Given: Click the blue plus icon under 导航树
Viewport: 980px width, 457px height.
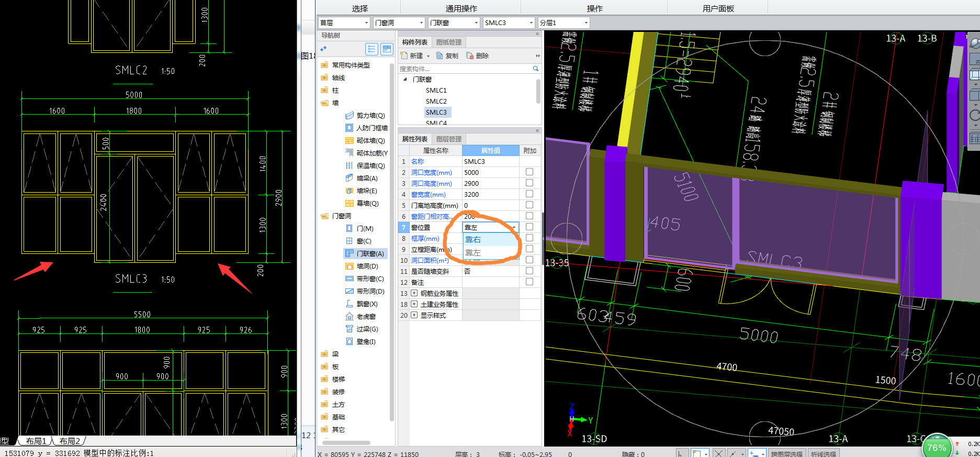Looking at the screenshot, I should [323, 49].
